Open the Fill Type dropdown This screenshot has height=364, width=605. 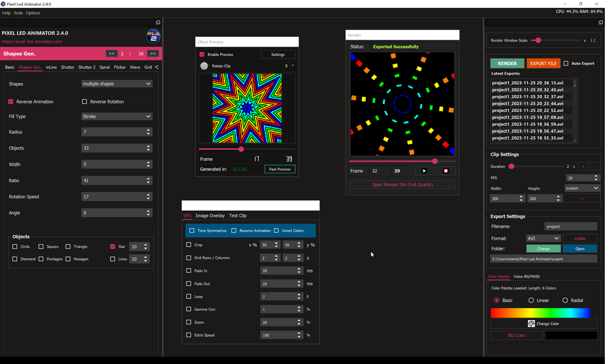point(117,117)
